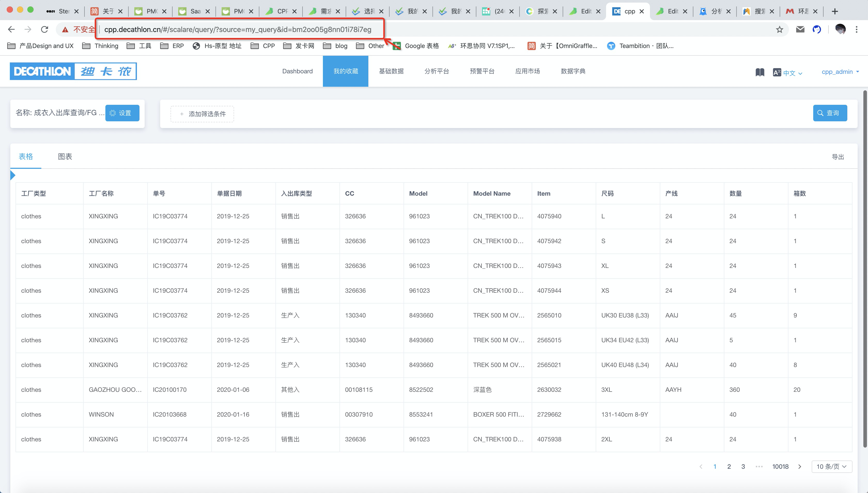Go to page 2 in pagination
Image resolution: width=868 pixels, height=493 pixels.
[x=729, y=467]
